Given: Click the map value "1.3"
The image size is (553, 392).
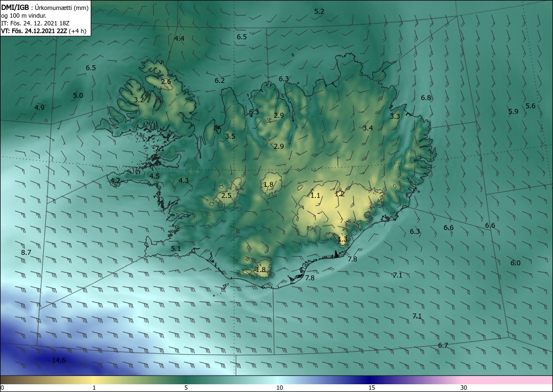Looking at the screenshot, I should click(x=342, y=239).
